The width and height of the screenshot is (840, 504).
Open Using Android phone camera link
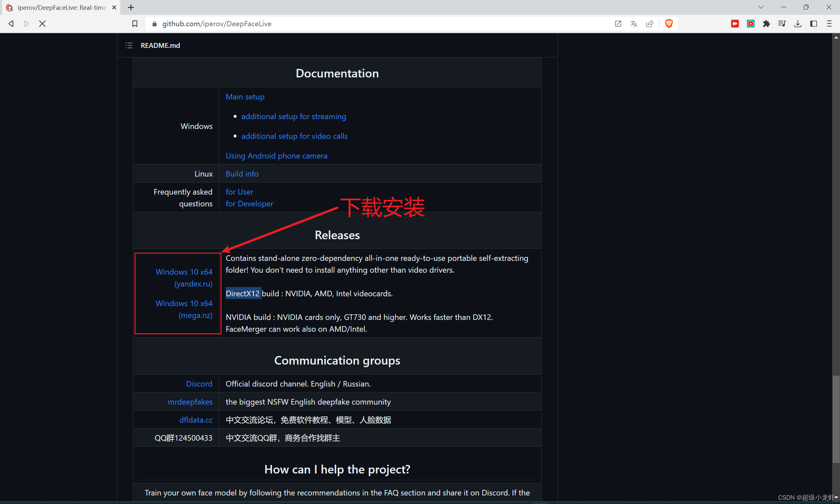(276, 156)
